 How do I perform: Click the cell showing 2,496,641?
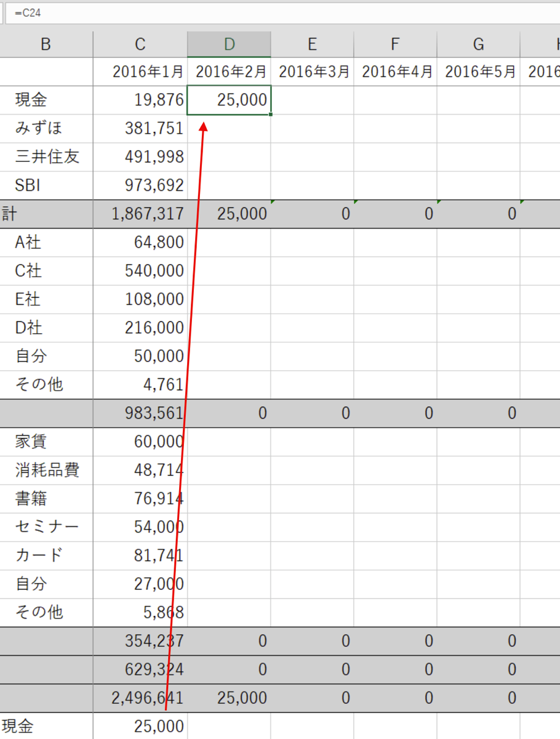click(140, 698)
